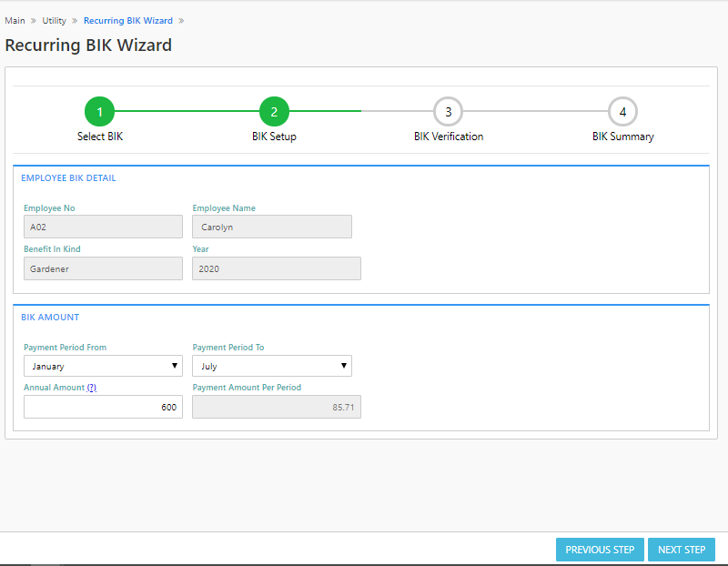Select step 1 Select BIK circle

(x=99, y=111)
